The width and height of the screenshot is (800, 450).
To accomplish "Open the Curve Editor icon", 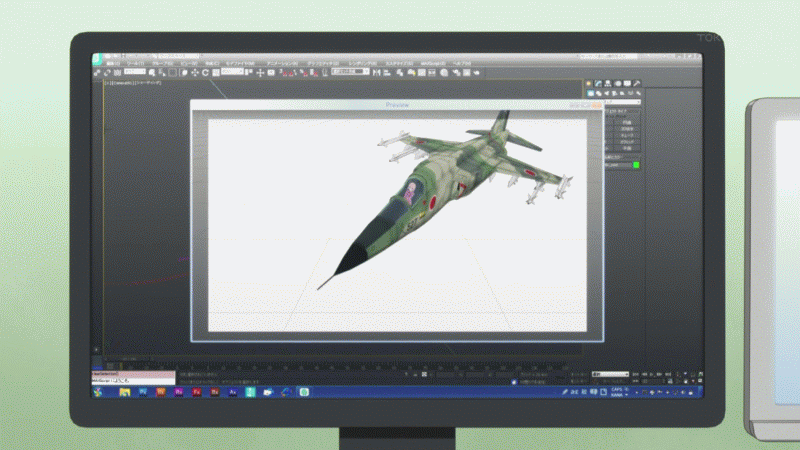I will point(421,72).
